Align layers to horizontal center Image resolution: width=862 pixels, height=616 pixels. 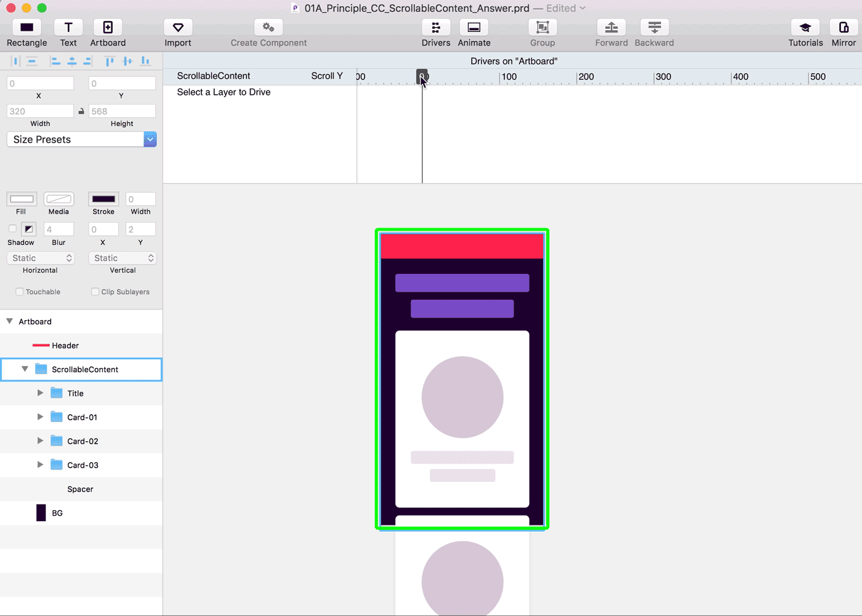click(x=72, y=61)
